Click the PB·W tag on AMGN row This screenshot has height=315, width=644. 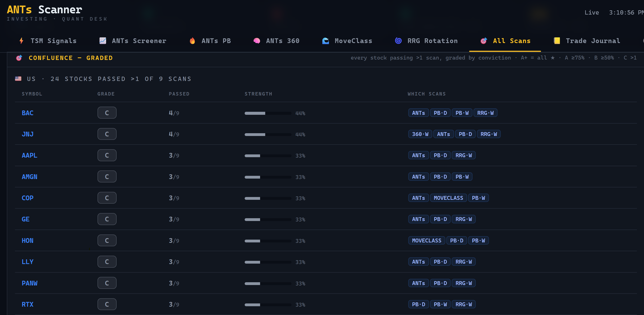462,176
